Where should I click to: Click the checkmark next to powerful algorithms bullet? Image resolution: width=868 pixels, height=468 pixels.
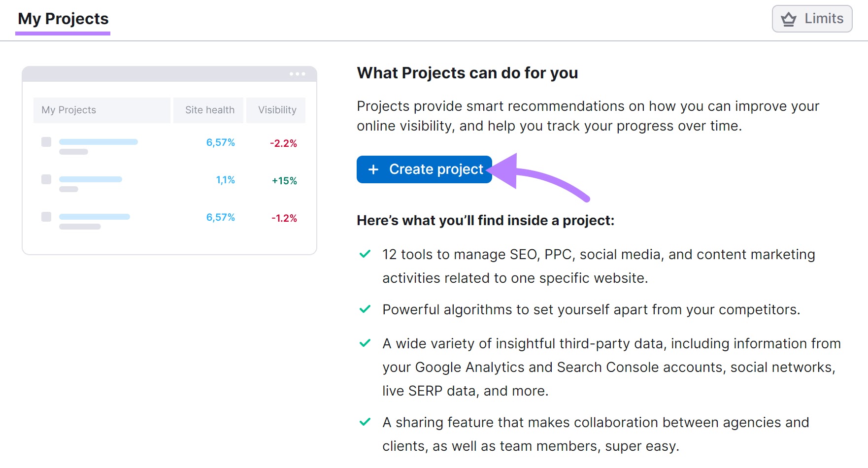coord(365,309)
